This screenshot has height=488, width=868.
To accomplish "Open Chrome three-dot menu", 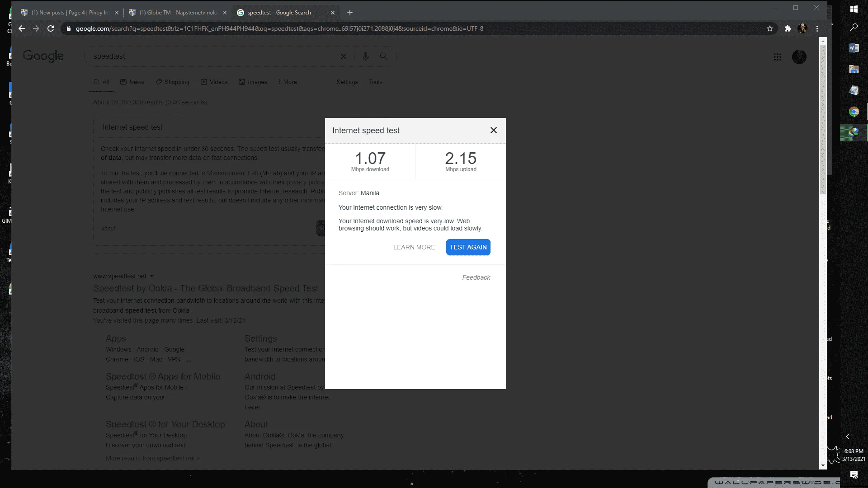I will 817,28.
